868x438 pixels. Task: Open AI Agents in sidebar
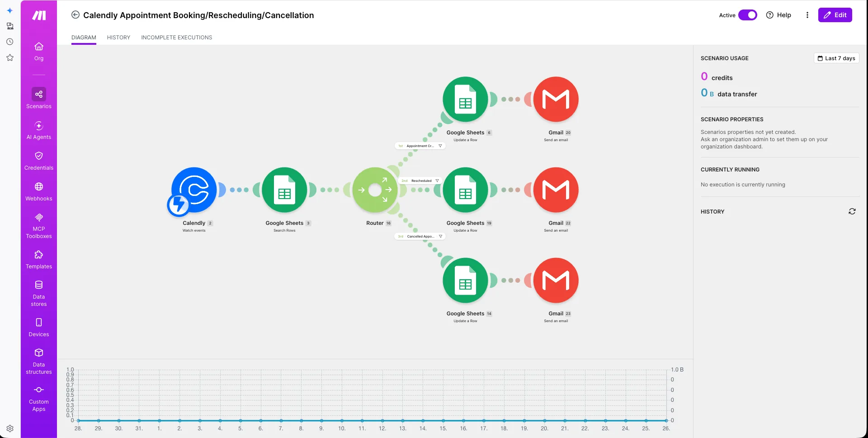[39, 130]
